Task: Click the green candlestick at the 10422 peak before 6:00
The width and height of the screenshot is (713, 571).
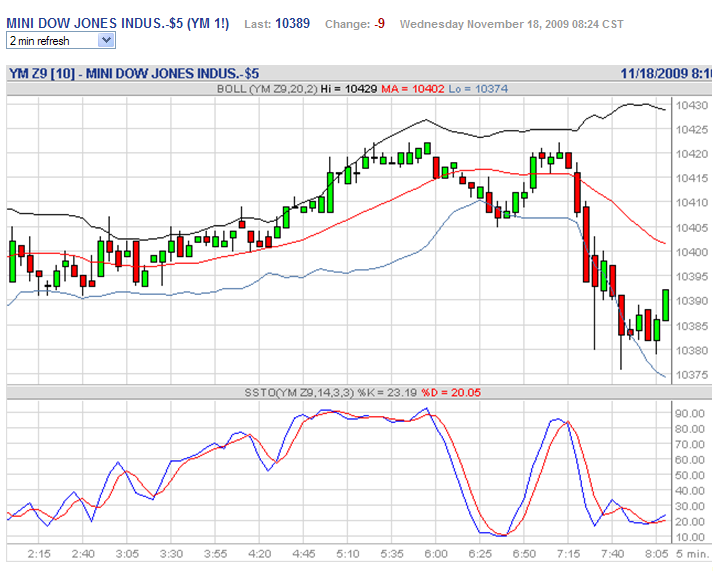Action: tap(427, 148)
